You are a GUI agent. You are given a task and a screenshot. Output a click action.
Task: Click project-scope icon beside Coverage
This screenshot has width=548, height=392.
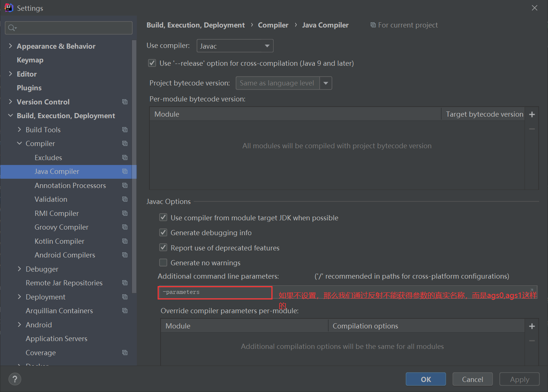pos(125,353)
